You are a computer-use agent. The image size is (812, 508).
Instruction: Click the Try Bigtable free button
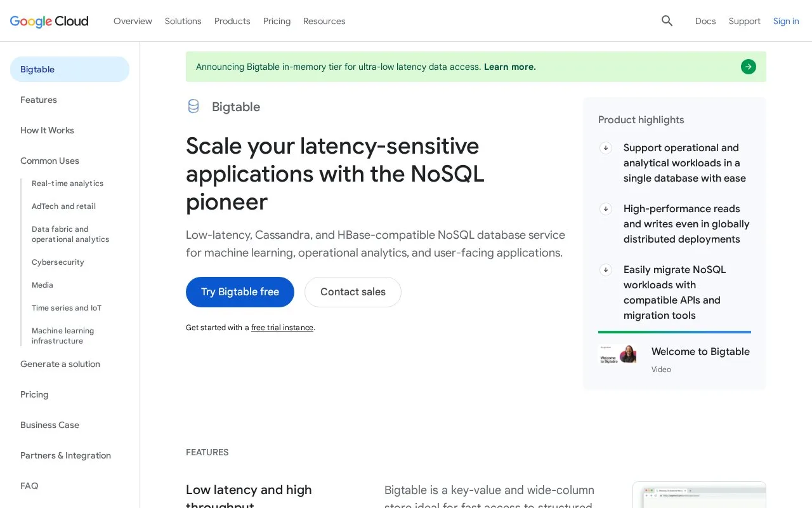coord(240,292)
